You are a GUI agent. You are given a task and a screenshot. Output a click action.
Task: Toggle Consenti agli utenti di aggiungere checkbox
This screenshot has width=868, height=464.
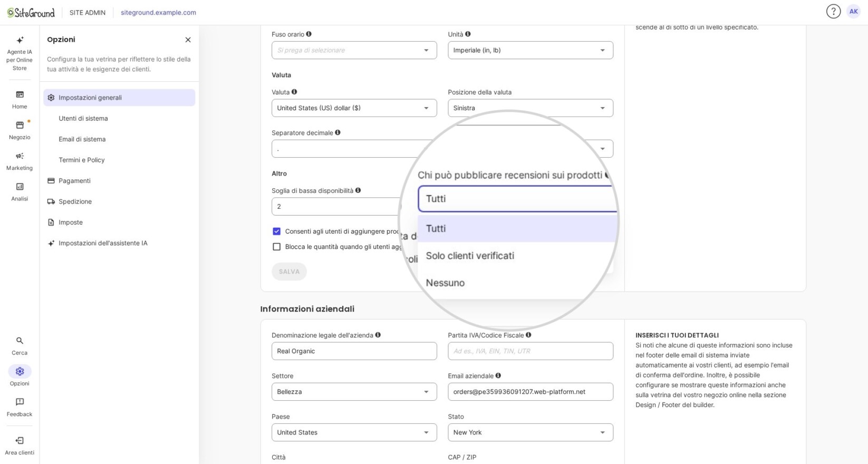click(276, 231)
